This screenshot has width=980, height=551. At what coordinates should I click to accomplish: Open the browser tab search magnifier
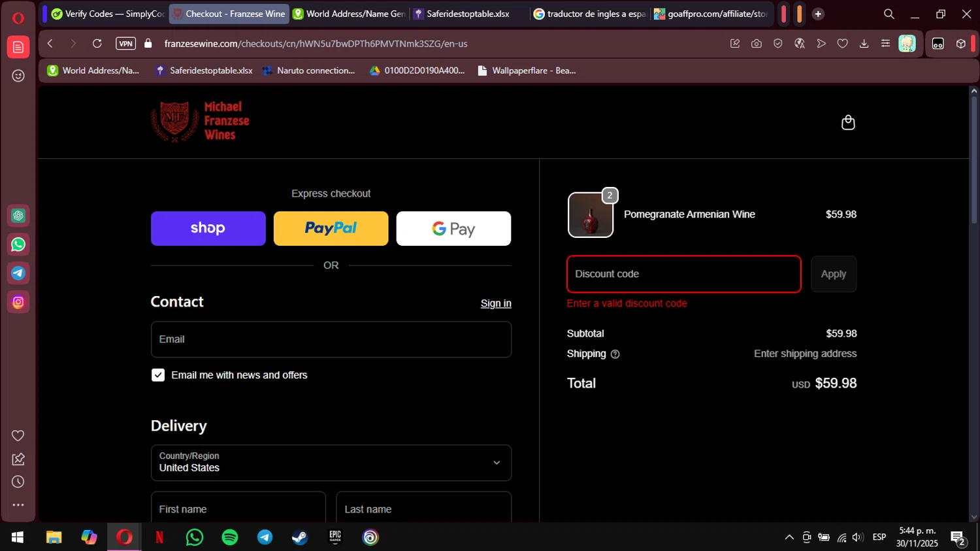[x=889, y=14]
